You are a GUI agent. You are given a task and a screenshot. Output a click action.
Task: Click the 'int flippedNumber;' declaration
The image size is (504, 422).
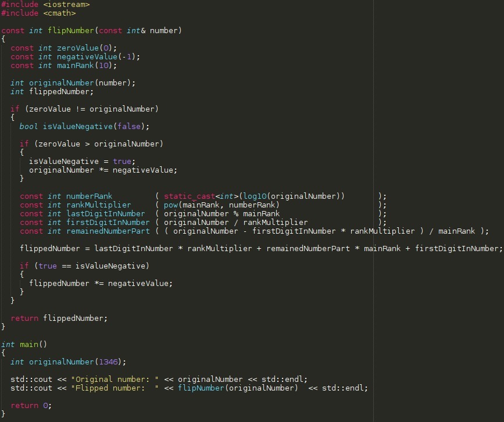pos(52,92)
